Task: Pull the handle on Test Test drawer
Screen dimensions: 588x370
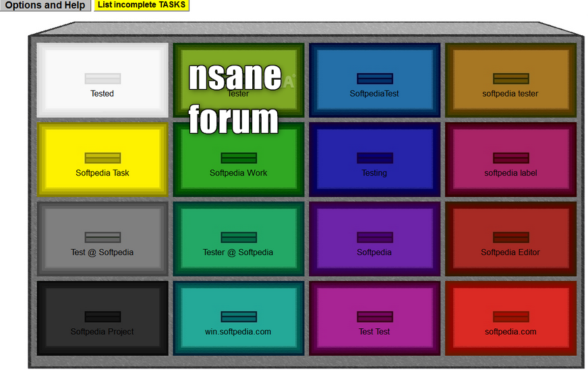Action: 375,317
